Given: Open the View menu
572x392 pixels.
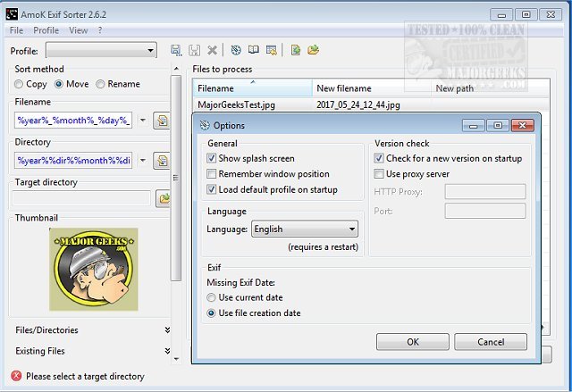Looking at the screenshot, I should (79, 30).
